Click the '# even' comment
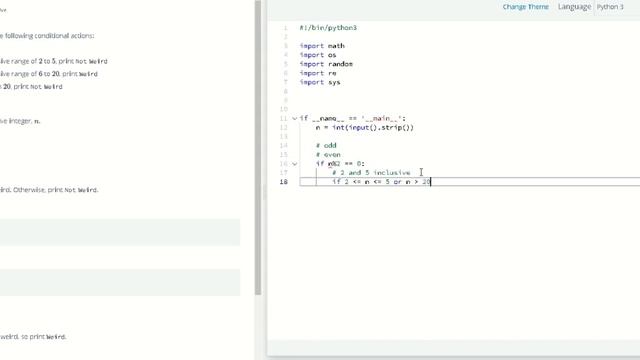Screen dimensions: 640x360 (328, 155)
